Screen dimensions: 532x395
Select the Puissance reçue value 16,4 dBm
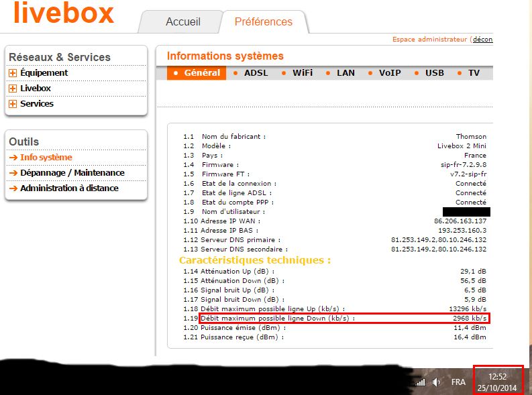(x=470, y=337)
